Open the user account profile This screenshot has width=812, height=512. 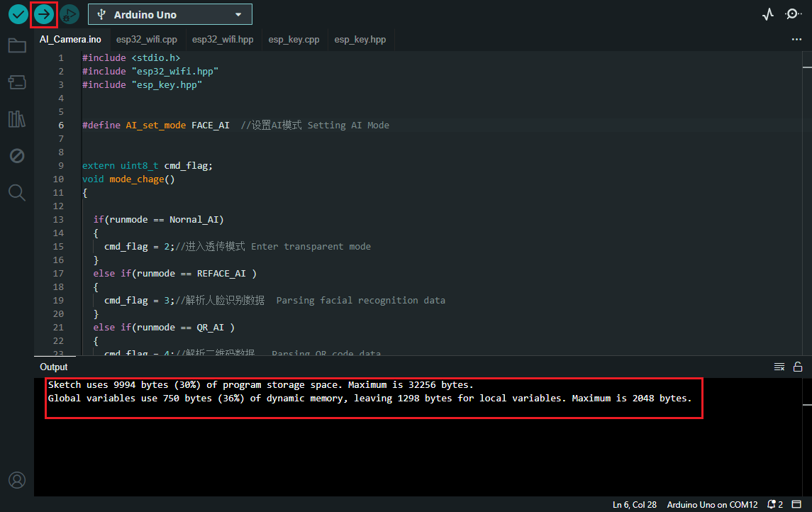pos(17,480)
